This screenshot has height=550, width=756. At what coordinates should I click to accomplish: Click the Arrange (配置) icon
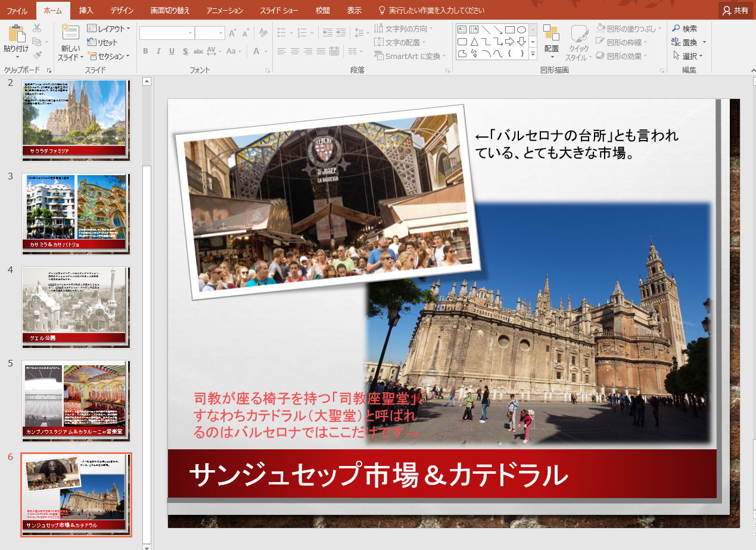click(x=551, y=34)
